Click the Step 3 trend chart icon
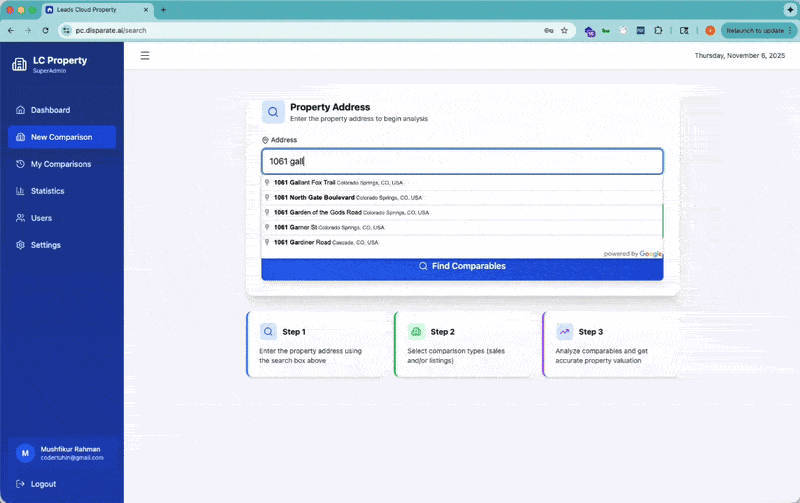Image resolution: width=800 pixels, height=503 pixels. coord(564,332)
